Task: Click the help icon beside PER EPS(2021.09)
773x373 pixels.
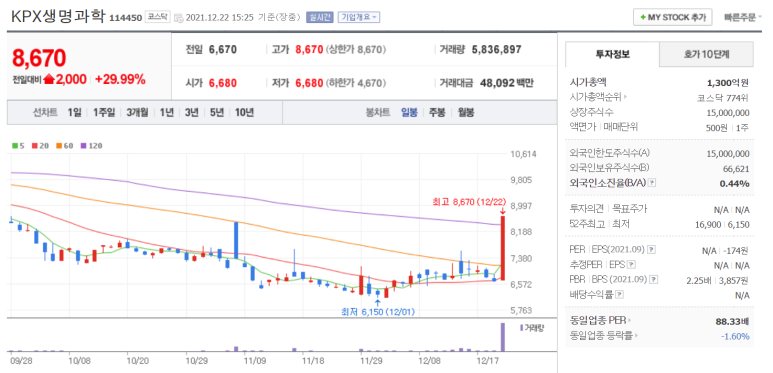Action: coord(652,250)
